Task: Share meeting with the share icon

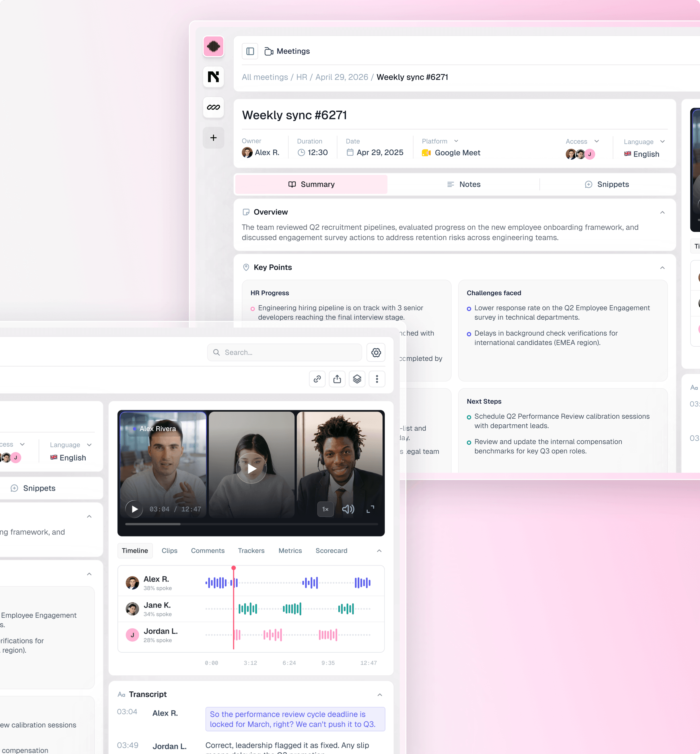Action: click(x=337, y=379)
